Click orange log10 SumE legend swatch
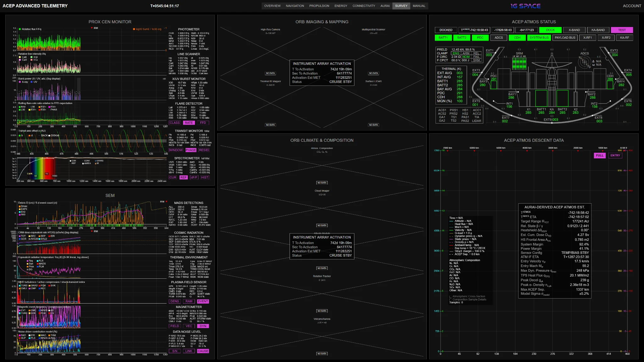 click(134, 29)
